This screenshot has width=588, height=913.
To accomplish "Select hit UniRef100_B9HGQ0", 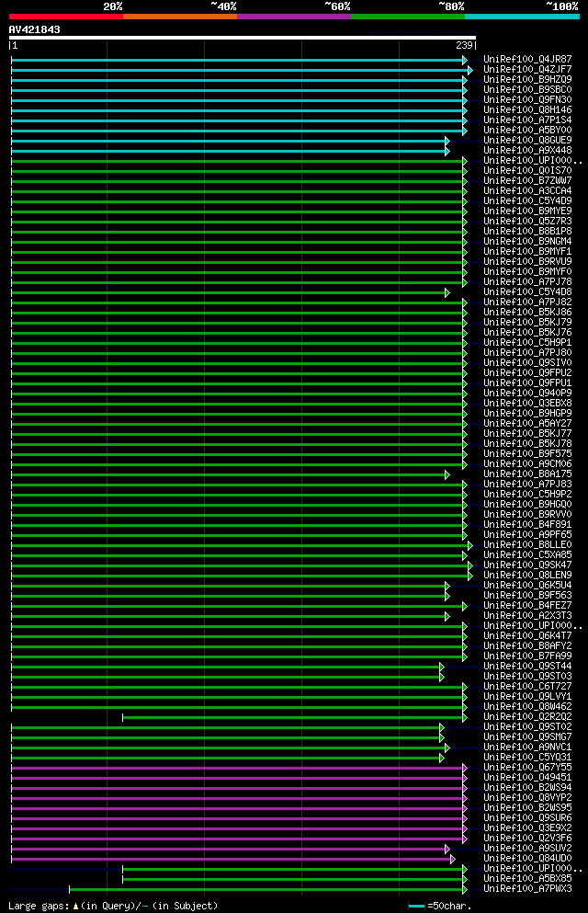I will pos(527,504).
